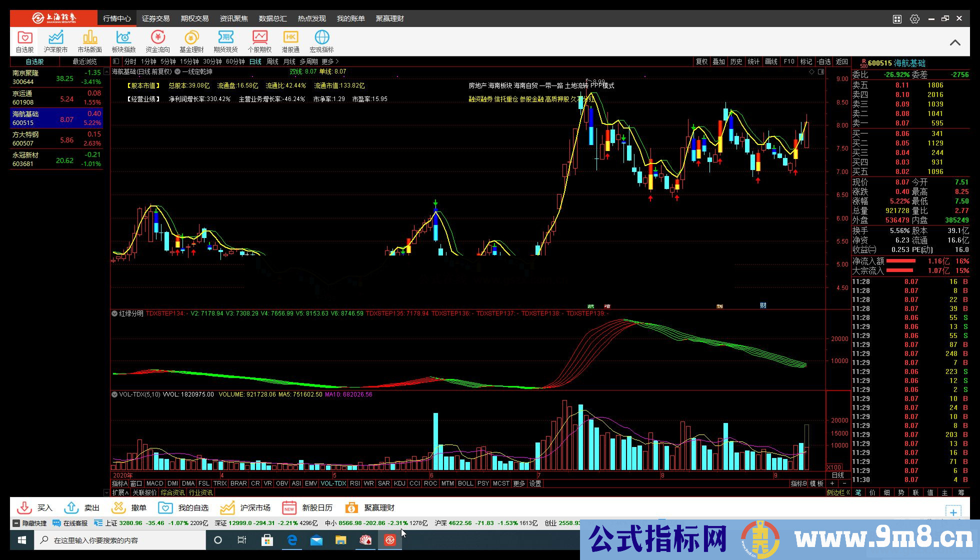Collapse the top toolbar with the chevron
The height and width of the screenshot is (560, 980).
click(954, 42)
